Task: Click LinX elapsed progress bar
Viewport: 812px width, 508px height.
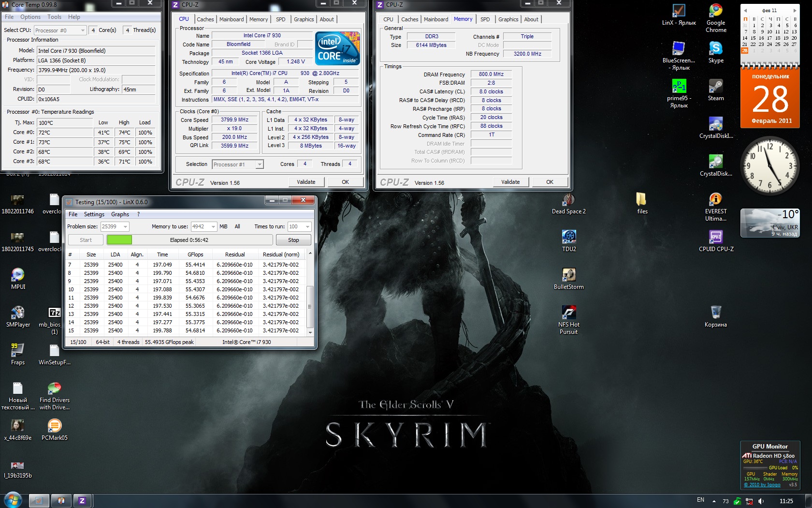Action: [189, 240]
